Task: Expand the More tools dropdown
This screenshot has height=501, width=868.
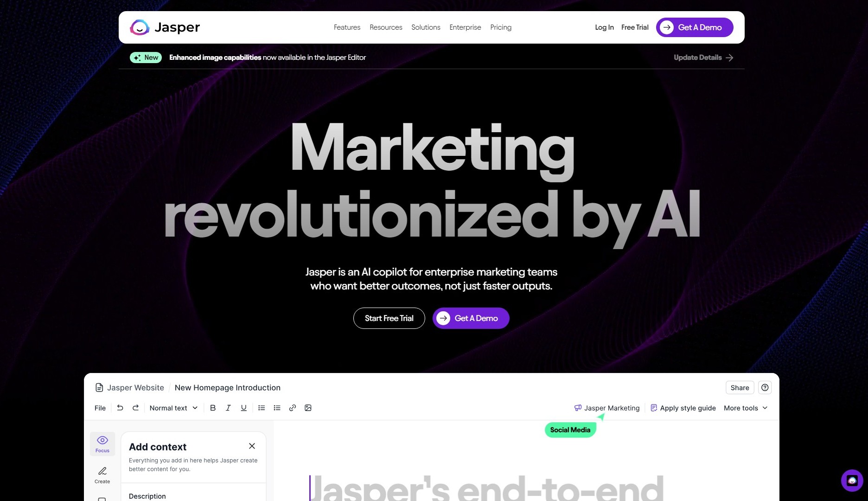Action: coord(746,408)
